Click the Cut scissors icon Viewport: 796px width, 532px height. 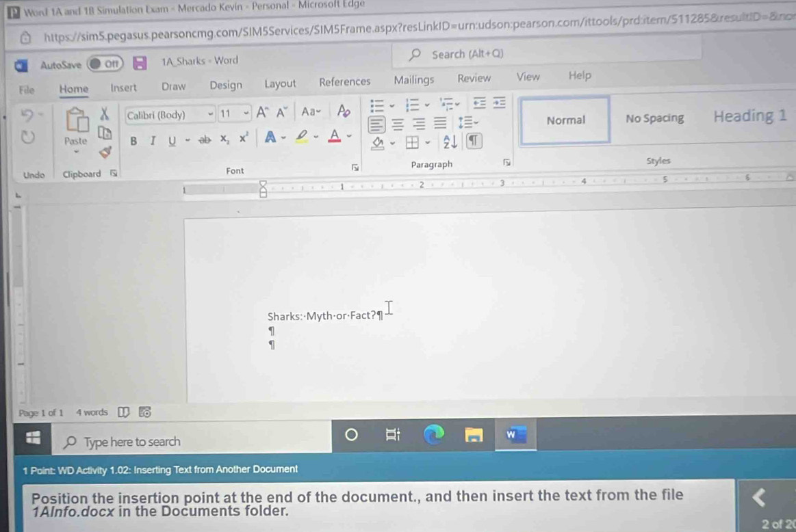(x=105, y=114)
